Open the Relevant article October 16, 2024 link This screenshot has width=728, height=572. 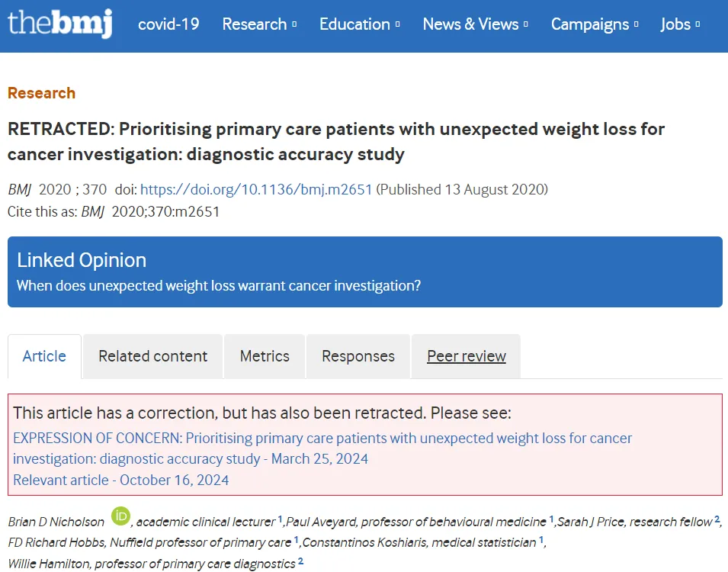click(x=120, y=480)
